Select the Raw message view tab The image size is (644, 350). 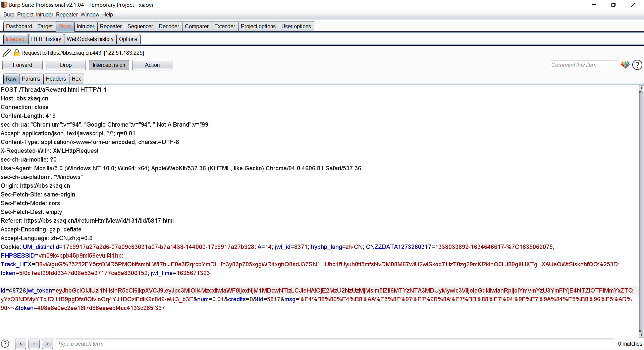11,79
